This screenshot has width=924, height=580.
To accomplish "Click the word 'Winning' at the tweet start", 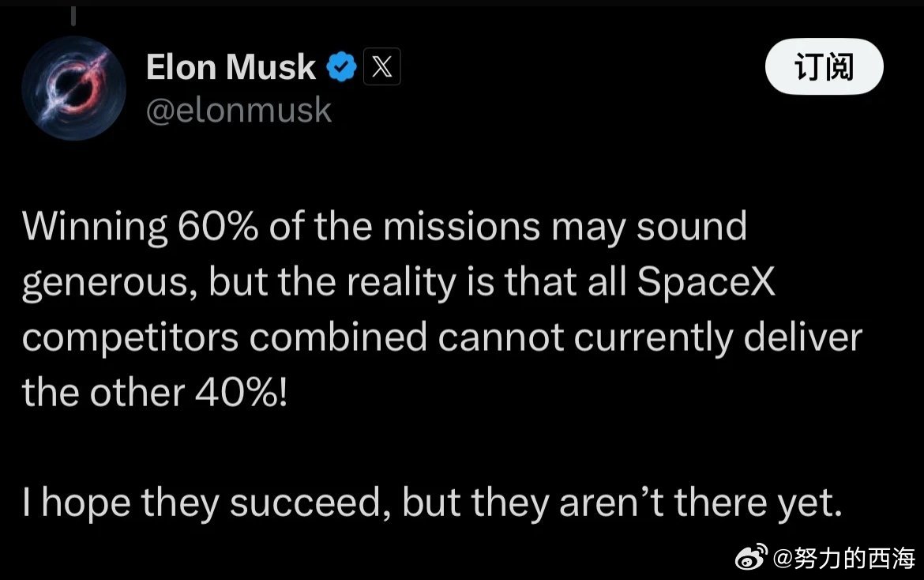I will point(95,228).
